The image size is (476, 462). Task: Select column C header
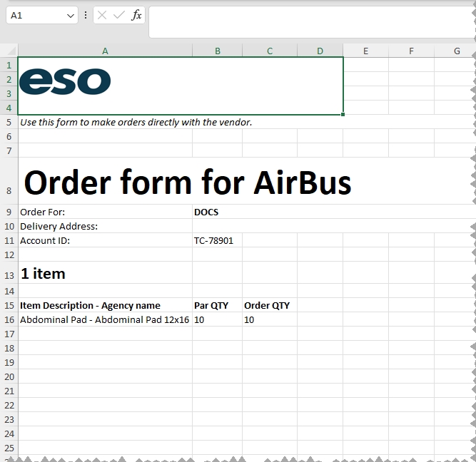tap(270, 51)
